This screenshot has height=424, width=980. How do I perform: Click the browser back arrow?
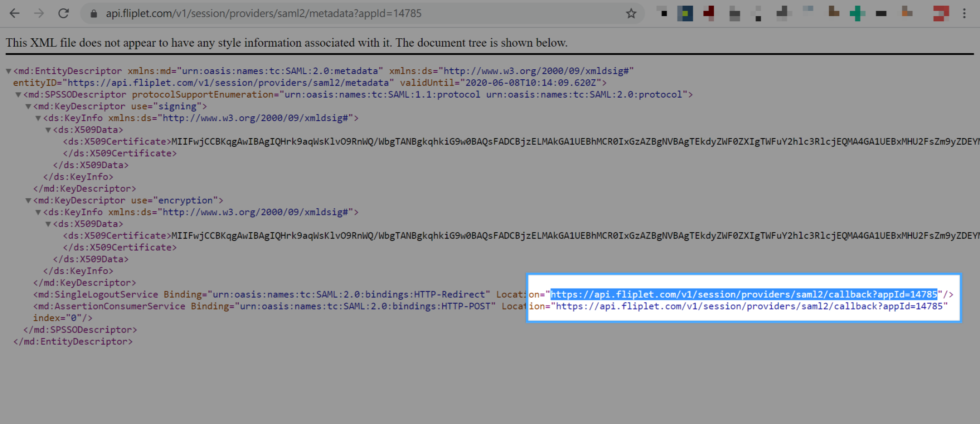[x=15, y=14]
